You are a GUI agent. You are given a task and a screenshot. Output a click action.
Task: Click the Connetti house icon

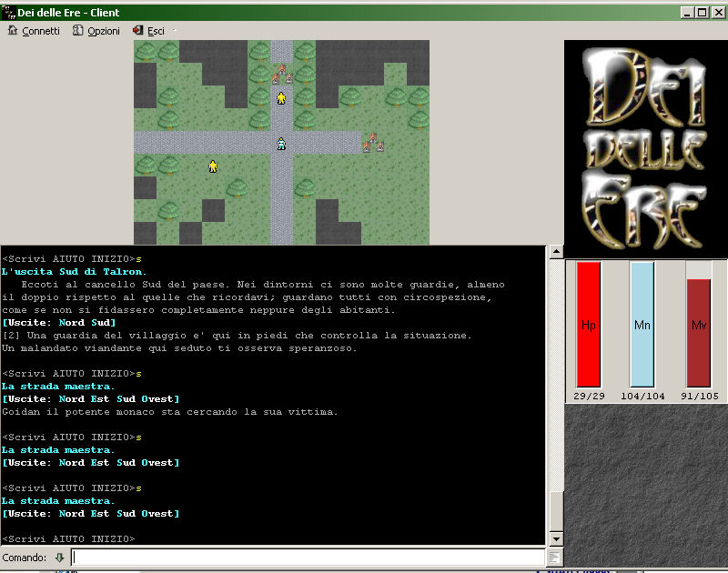13,30
